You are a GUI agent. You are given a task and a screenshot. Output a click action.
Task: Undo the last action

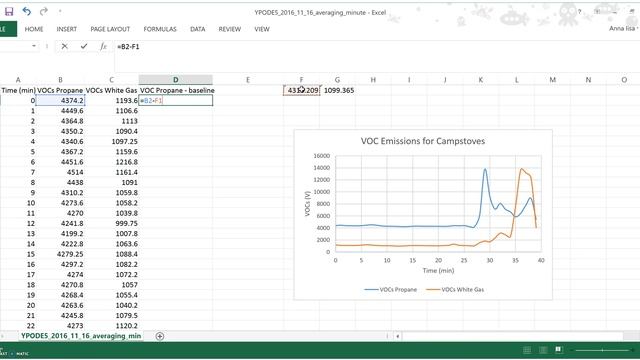(27, 11)
